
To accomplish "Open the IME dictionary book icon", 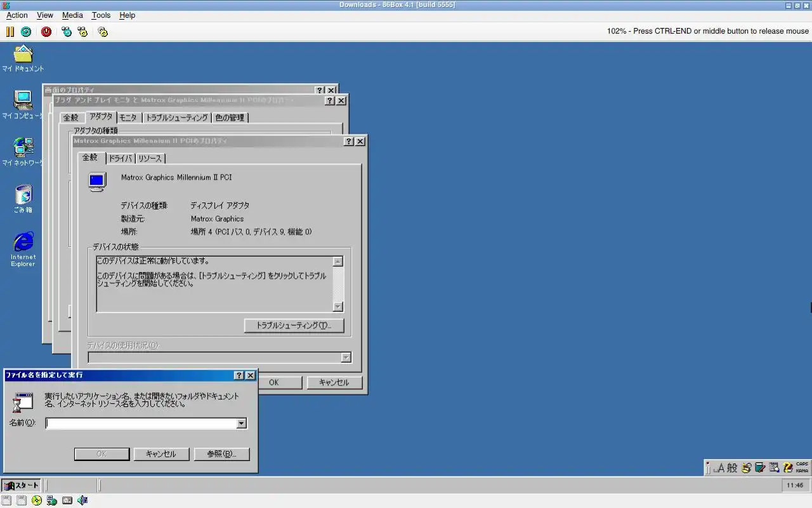I will (x=760, y=468).
